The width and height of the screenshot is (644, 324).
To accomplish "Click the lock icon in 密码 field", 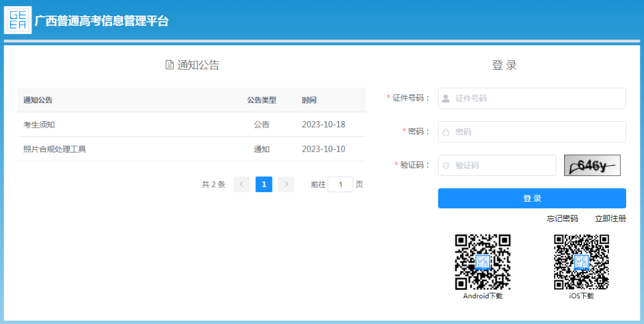I will click(445, 132).
